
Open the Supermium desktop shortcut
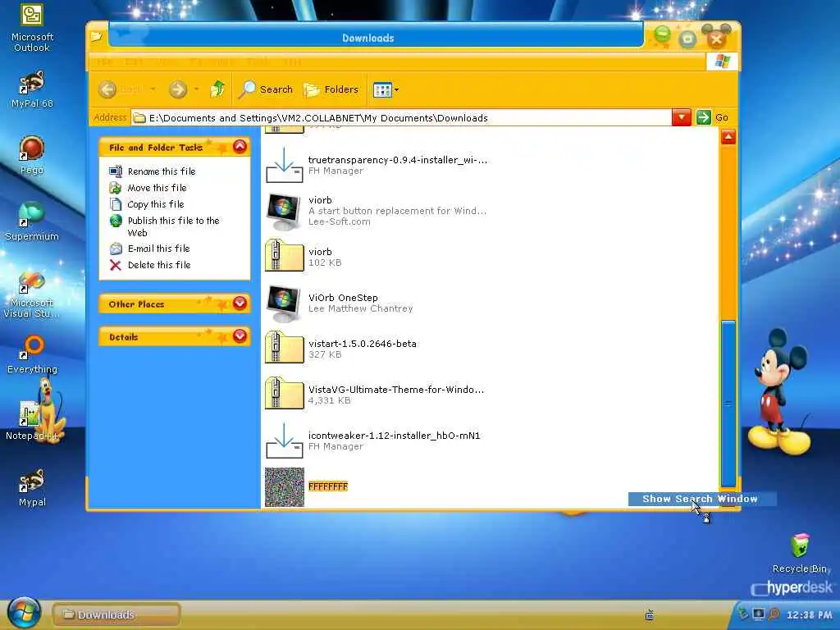tap(32, 221)
